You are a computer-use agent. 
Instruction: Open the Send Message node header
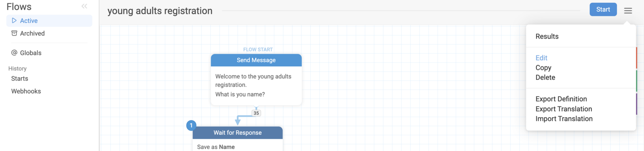click(256, 60)
